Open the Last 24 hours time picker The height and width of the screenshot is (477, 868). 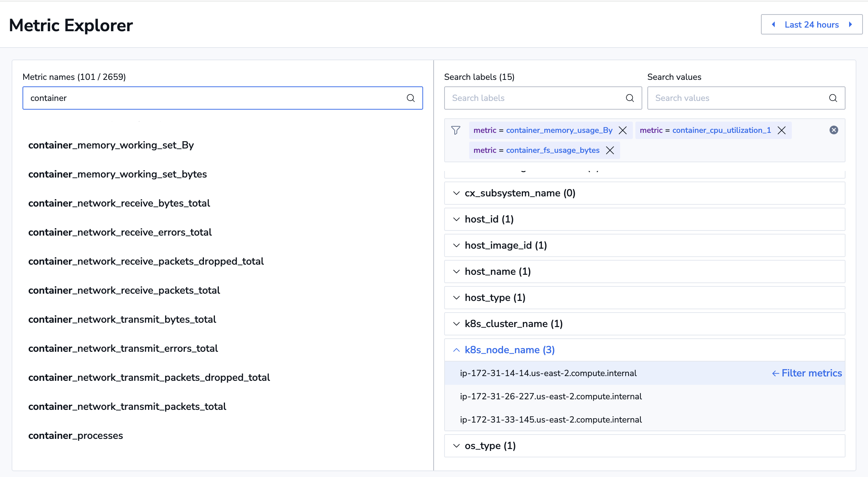pos(811,25)
